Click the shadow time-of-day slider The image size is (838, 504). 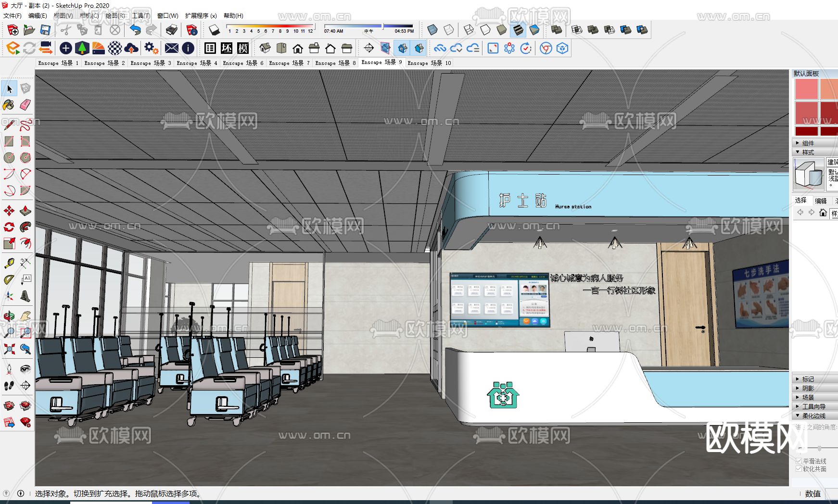pos(369,27)
